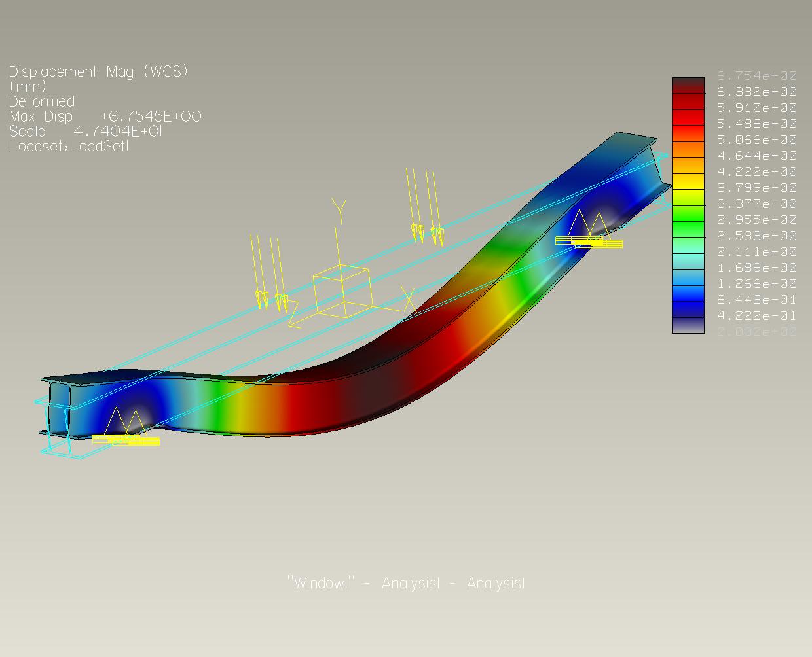The image size is (812, 657).
Task: Click legend value 4.644e+00
Action: coord(757,156)
